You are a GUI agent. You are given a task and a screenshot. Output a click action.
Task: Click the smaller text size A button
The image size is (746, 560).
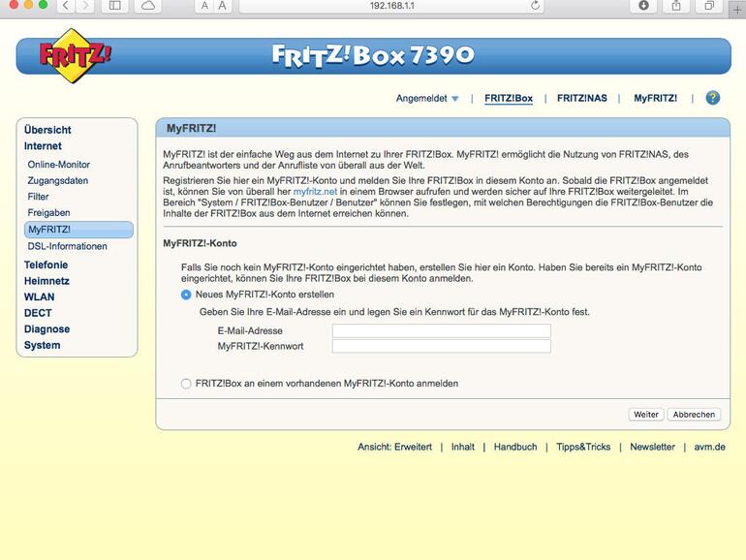coord(204,6)
